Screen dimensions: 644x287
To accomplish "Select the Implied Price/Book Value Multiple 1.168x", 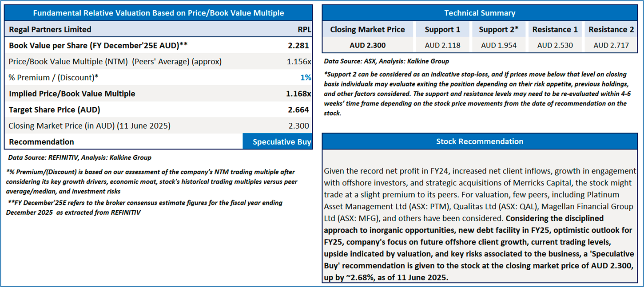I will pyautogui.click(x=298, y=94).
